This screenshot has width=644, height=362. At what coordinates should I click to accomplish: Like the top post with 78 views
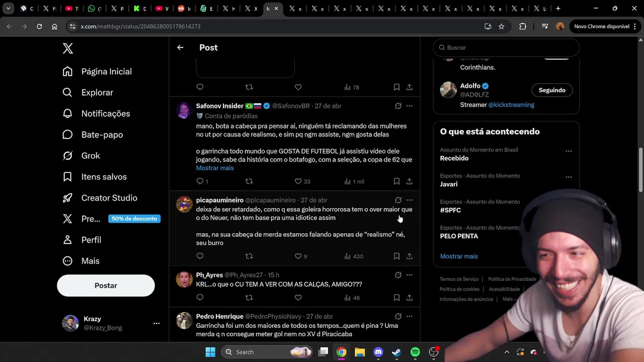[x=298, y=87]
